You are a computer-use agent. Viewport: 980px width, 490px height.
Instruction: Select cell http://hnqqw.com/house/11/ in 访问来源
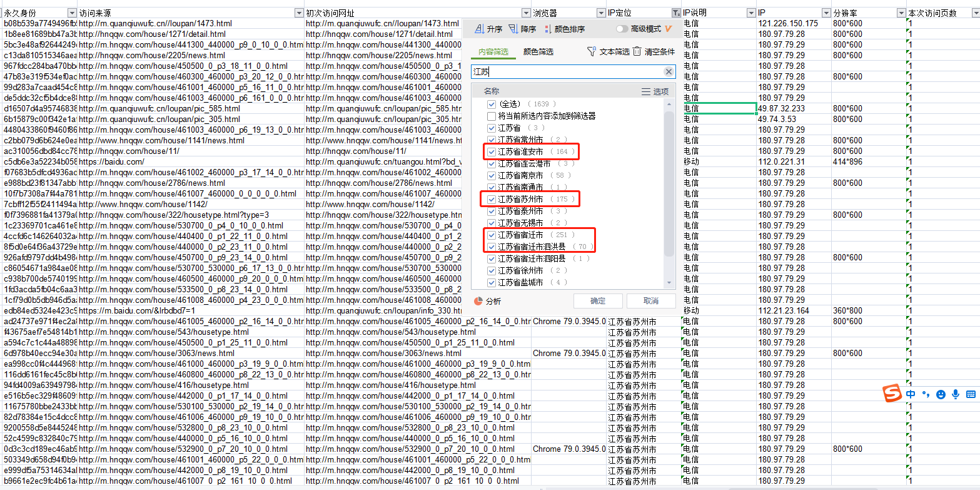pyautogui.click(x=191, y=151)
